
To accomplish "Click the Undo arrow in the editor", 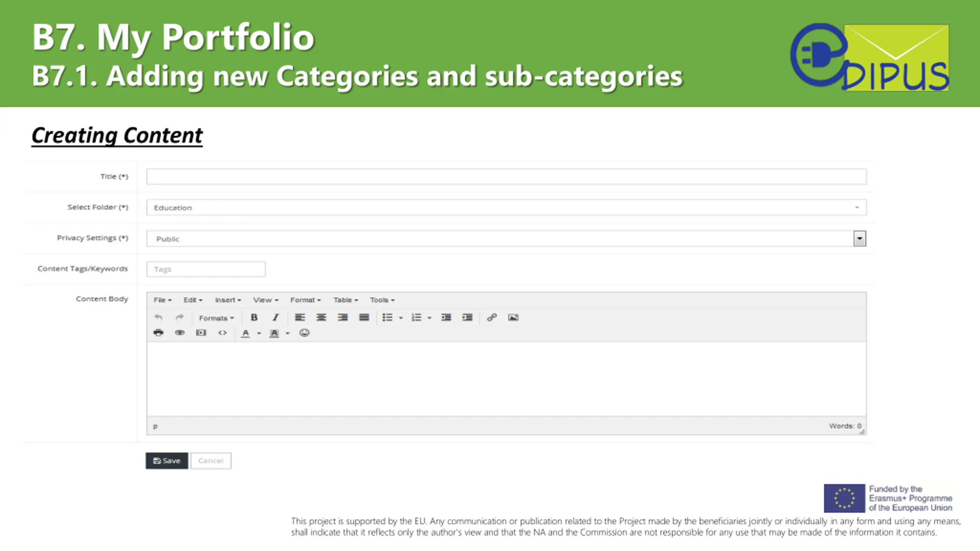I will tap(158, 317).
